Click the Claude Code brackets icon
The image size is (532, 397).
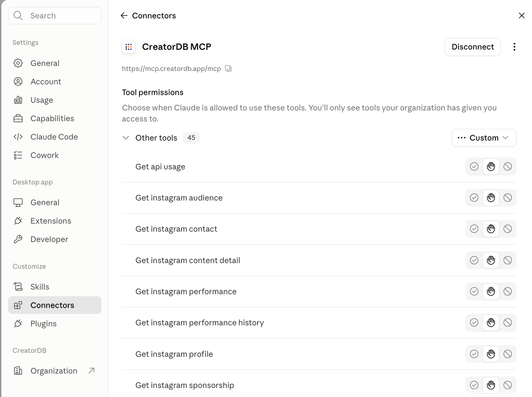18,137
